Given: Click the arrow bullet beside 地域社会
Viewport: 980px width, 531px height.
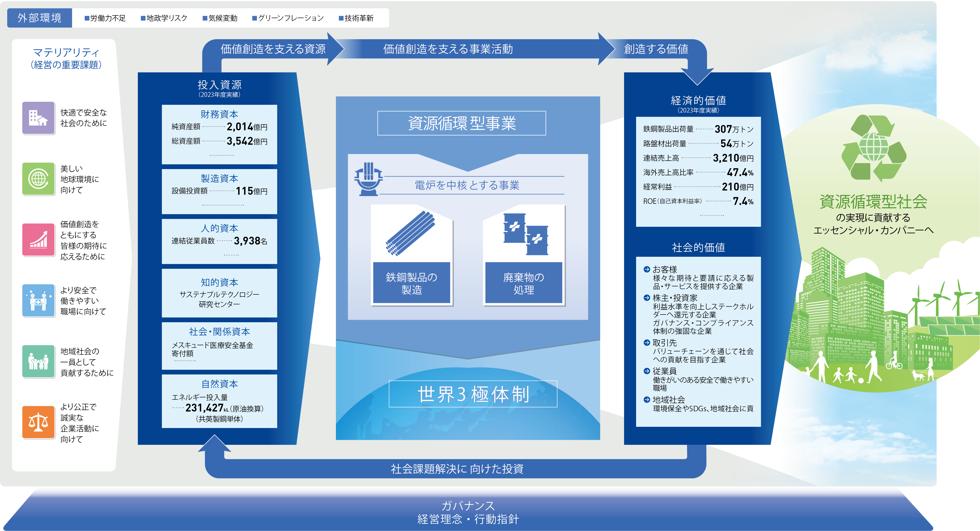Looking at the screenshot, I should point(647,399).
